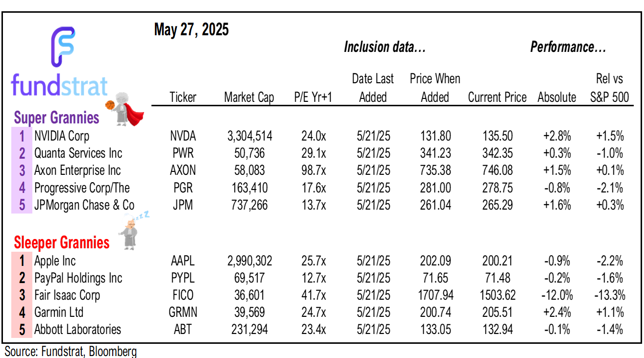Click the Source: Fundstrat, Bloomberg footnote
The image size is (644, 358).
click(x=71, y=351)
